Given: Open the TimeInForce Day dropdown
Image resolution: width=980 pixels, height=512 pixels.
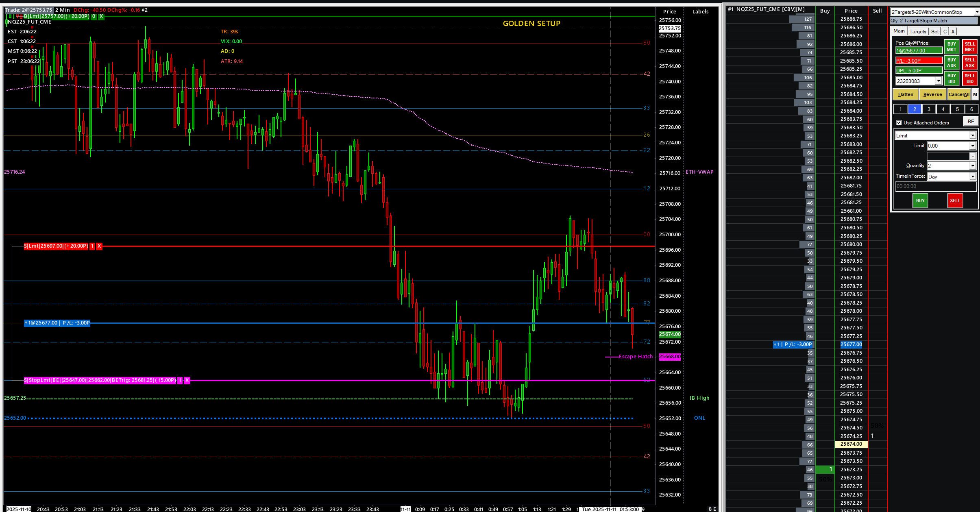Looking at the screenshot, I should point(972,176).
